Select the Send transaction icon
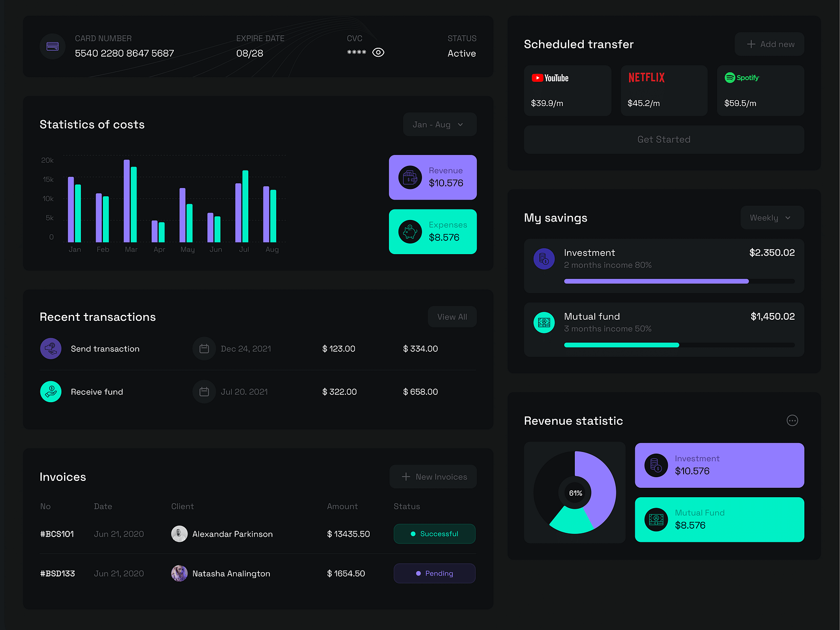This screenshot has width=840, height=630. pyautogui.click(x=51, y=348)
